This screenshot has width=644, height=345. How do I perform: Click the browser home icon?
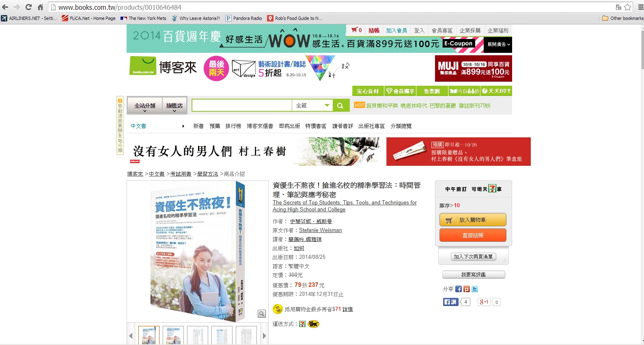40,7
